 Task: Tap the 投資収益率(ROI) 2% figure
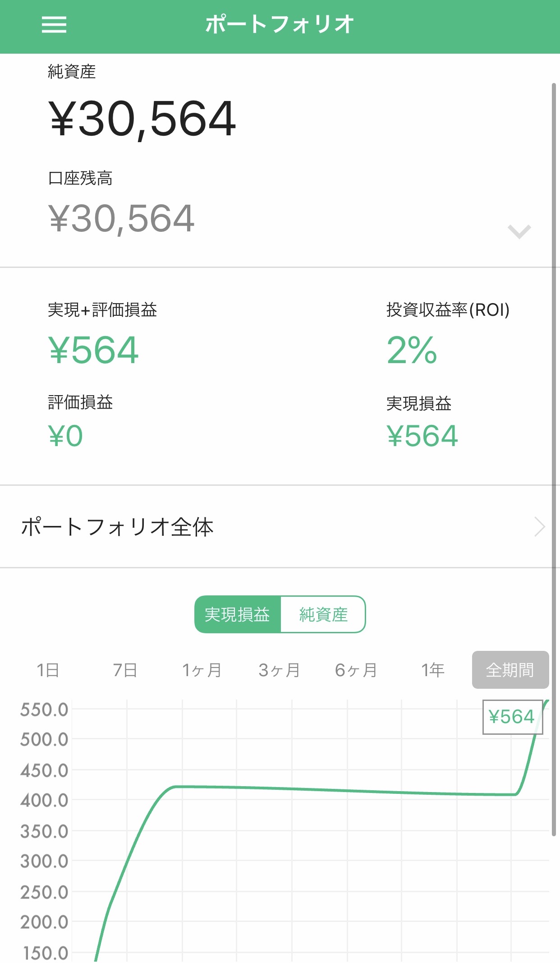click(412, 350)
